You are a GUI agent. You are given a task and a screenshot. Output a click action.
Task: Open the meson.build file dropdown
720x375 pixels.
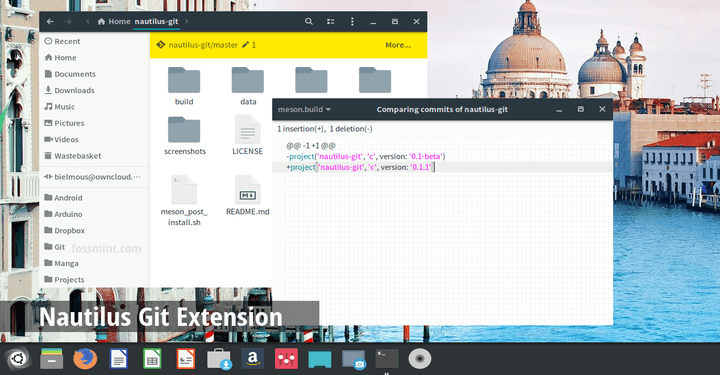tap(304, 110)
